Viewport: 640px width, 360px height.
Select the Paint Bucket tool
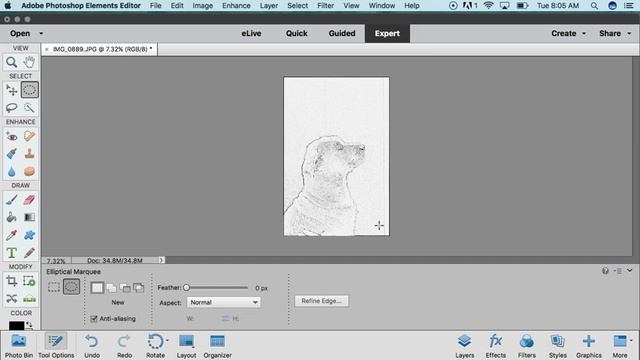click(x=11, y=217)
